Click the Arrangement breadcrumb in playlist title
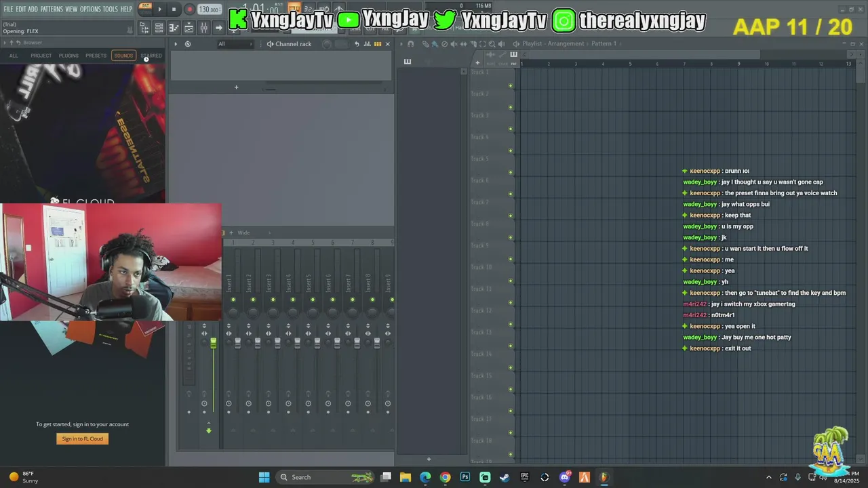Viewport: 868px width, 488px height. pos(566,44)
